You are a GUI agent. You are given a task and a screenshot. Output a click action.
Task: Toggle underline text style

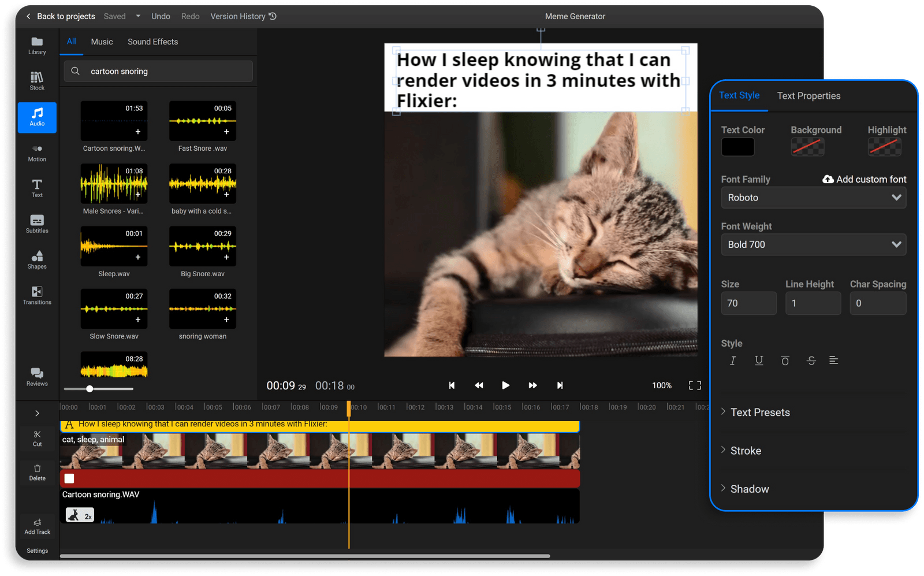(x=759, y=361)
